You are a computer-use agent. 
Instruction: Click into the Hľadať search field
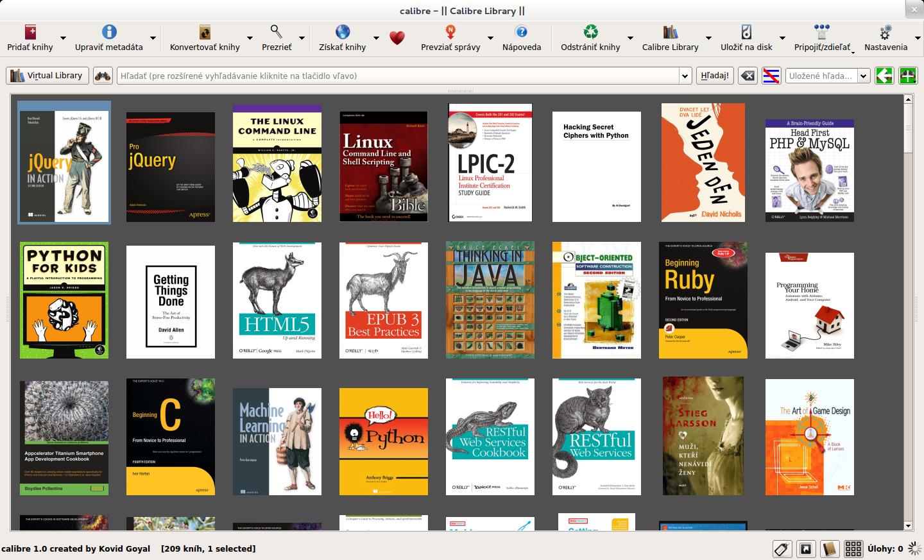coord(398,76)
